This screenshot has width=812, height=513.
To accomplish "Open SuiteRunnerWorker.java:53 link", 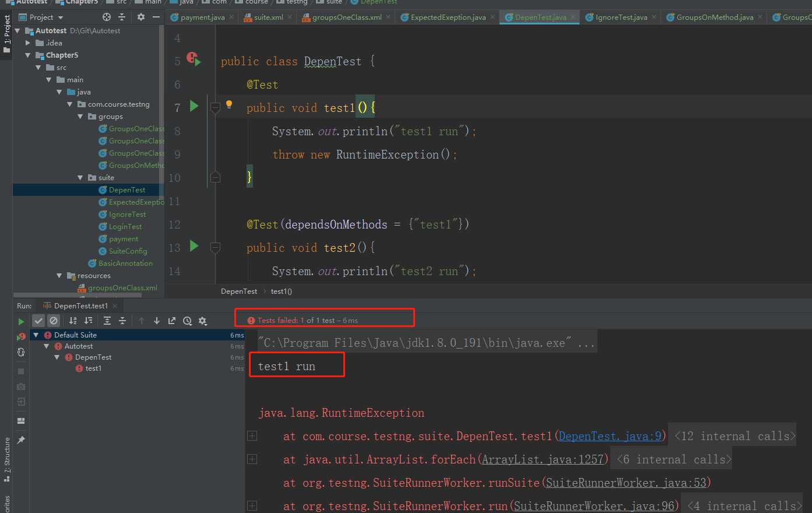I will click(626, 483).
